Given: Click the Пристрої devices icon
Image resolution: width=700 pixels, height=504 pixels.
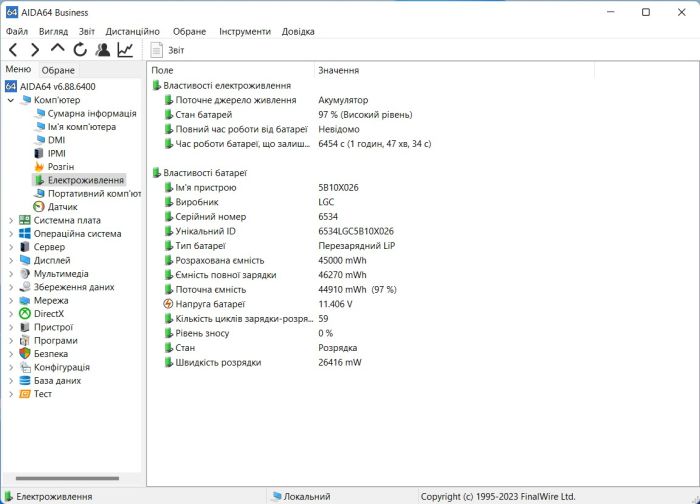Looking at the screenshot, I should (x=25, y=327).
